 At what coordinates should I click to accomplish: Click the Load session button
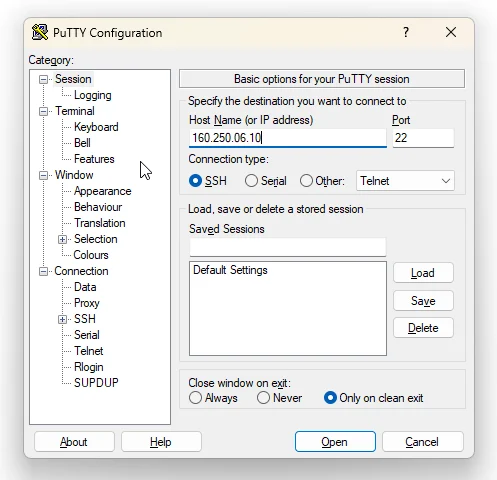(x=423, y=273)
